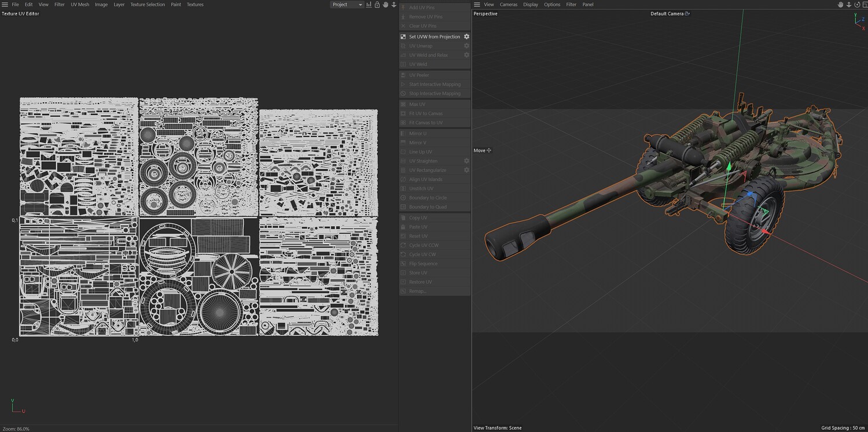Open the Textures menu

tap(195, 5)
